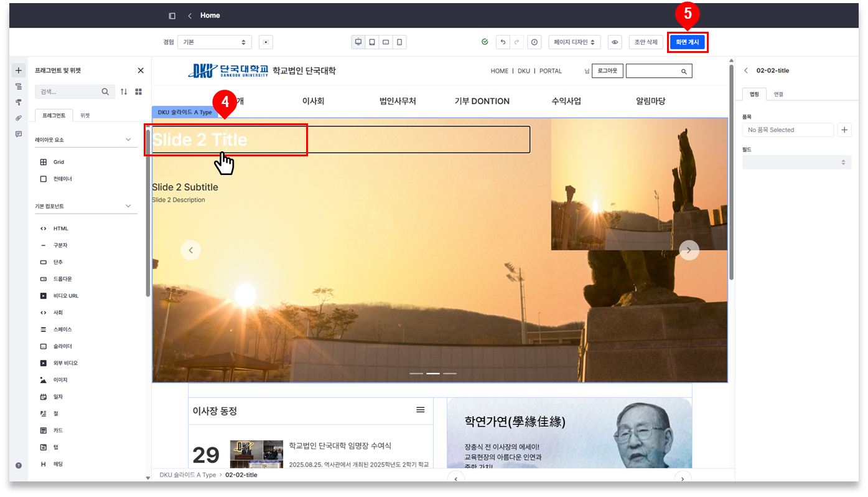The height and width of the screenshot is (497, 868).
Task: Switch to the 연결 tab
Action: [x=778, y=94]
